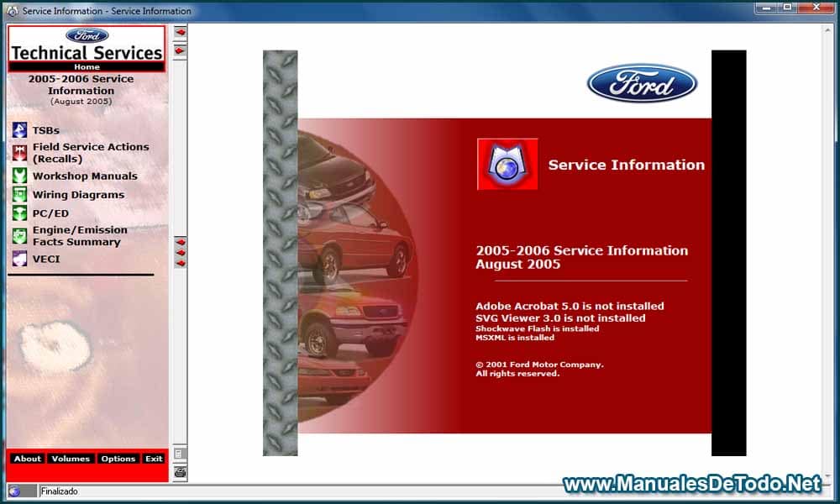This screenshot has width=840, height=504.
Task: Click the lowest red arrow in middle divider group
Action: [x=180, y=263]
